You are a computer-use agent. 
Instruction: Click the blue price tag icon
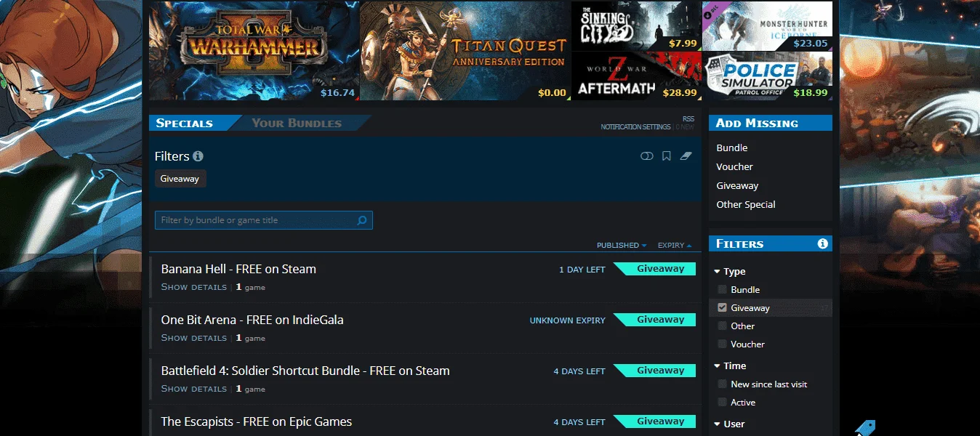(x=865, y=428)
